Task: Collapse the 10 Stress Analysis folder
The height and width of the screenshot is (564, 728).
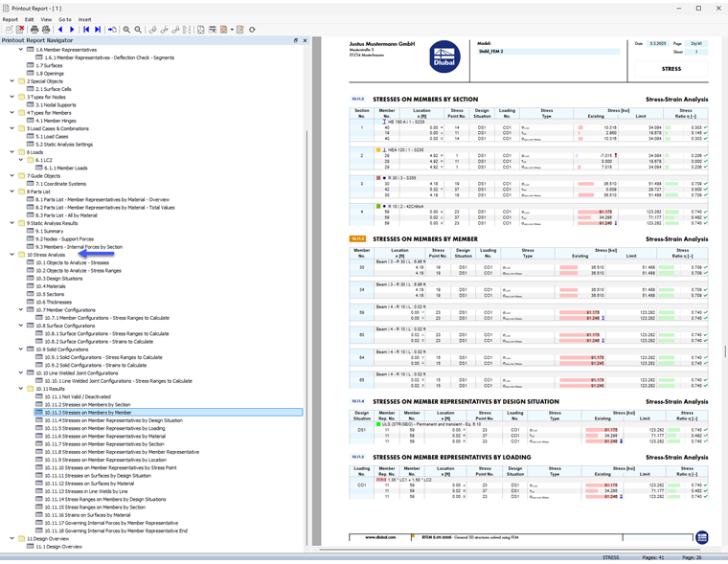Action: 12,255
